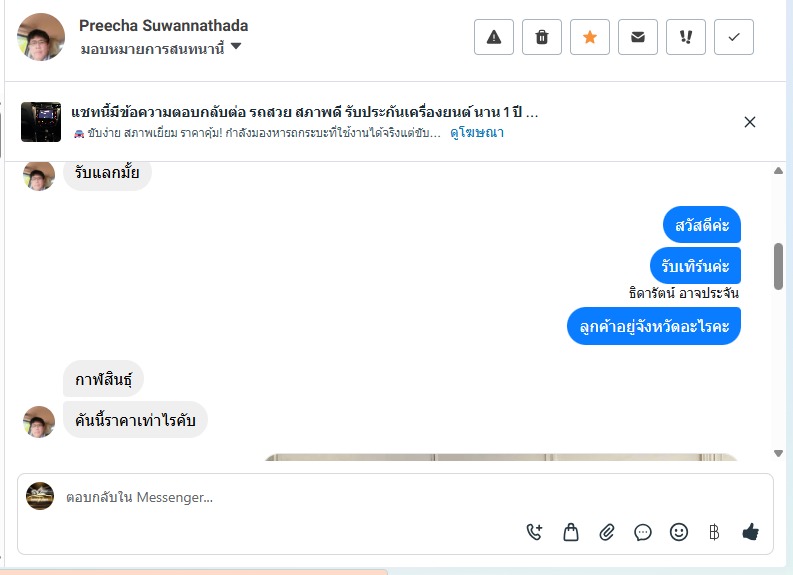793x575 pixels.
Task: Click the ดูโฆษณา view ad link
Action: (477, 132)
